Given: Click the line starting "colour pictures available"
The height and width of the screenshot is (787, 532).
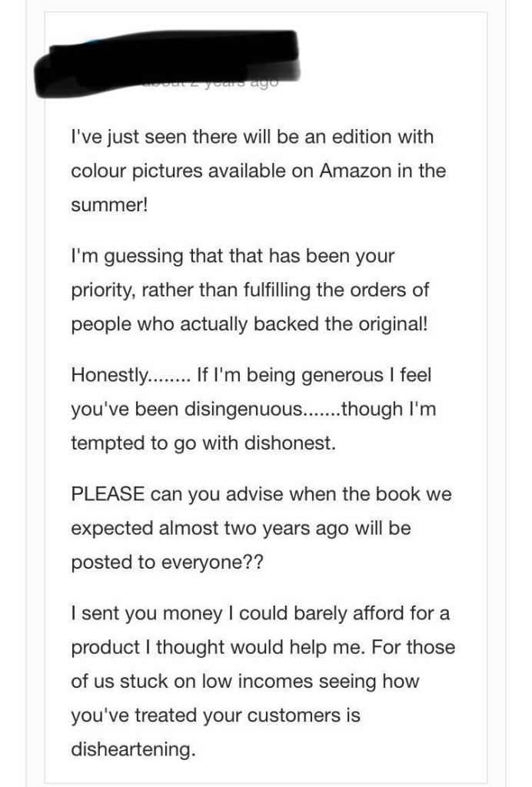Looking at the screenshot, I should coord(258,171).
